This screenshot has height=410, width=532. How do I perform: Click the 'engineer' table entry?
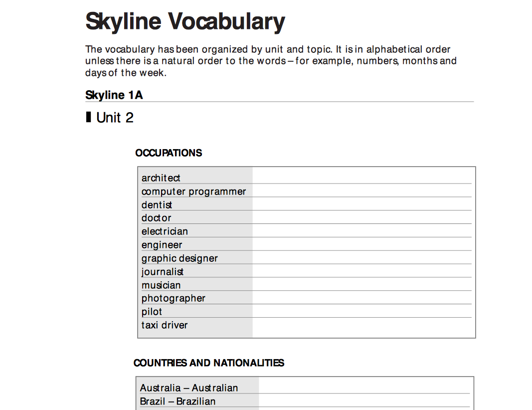coord(162,244)
